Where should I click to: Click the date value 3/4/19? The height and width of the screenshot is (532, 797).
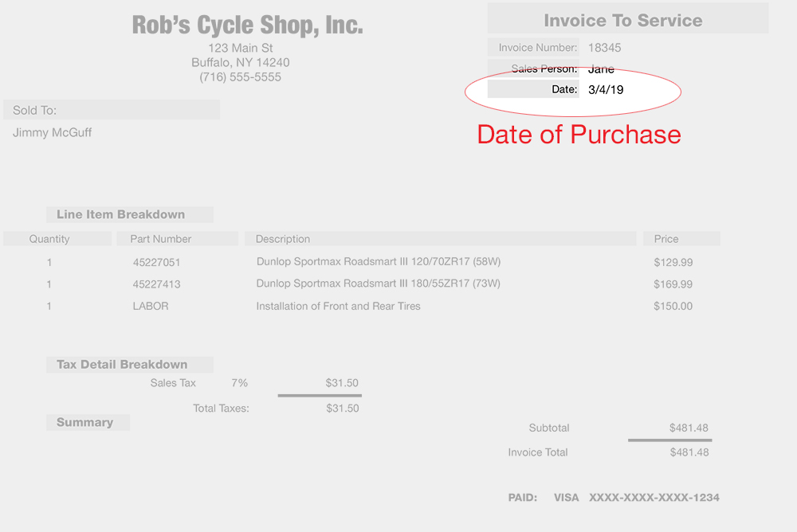[606, 90]
